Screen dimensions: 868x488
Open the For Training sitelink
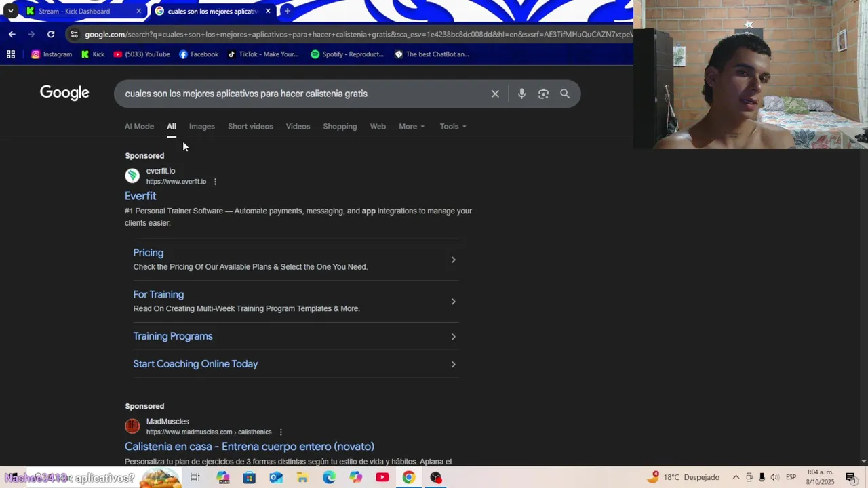(x=159, y=294)
